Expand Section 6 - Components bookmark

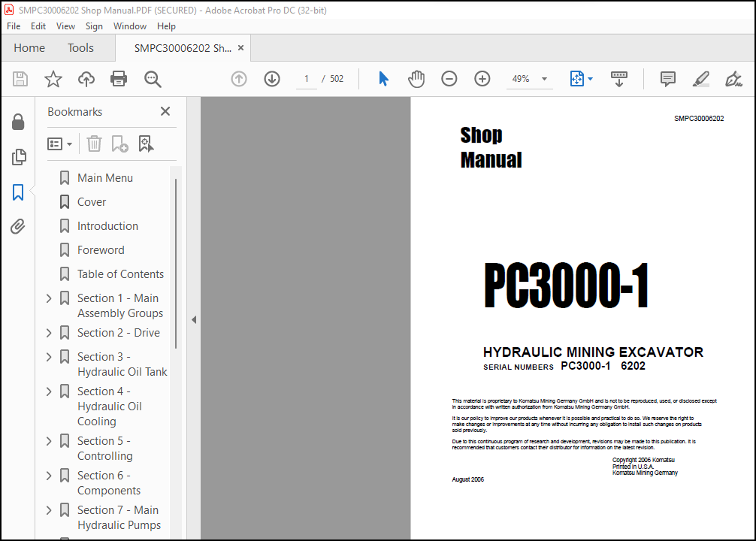point(49,476)
